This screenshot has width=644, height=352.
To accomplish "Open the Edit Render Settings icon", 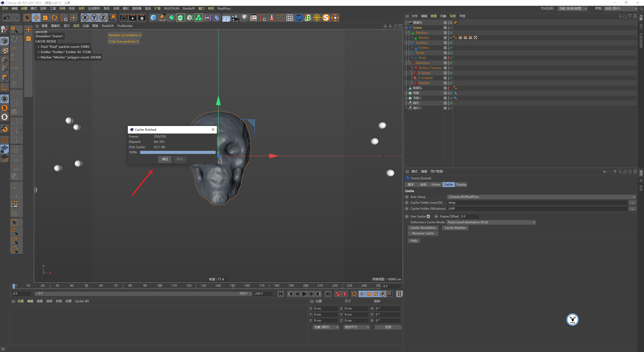I will coord(142,18).
